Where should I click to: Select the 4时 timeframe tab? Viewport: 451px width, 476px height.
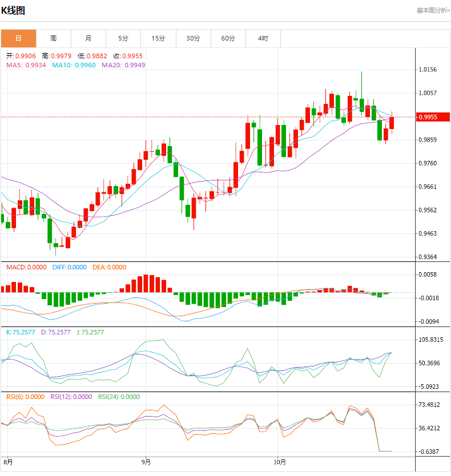point(263,38)
